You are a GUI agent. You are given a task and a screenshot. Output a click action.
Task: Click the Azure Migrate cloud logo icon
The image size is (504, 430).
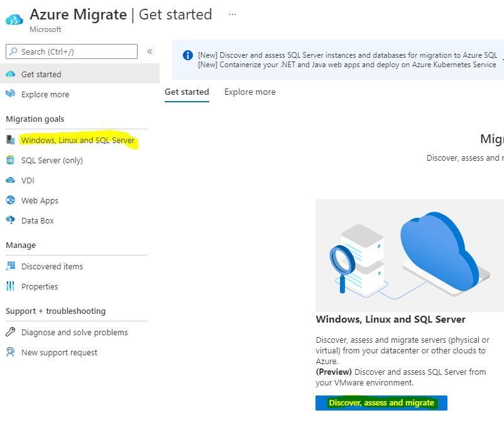pos(14,19)
